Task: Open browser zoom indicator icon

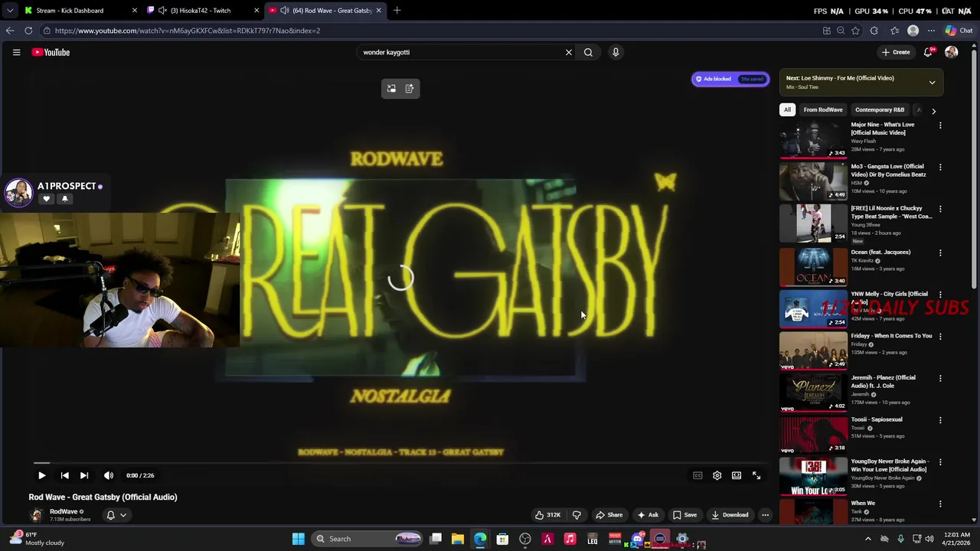Action: tap(841, 31)
